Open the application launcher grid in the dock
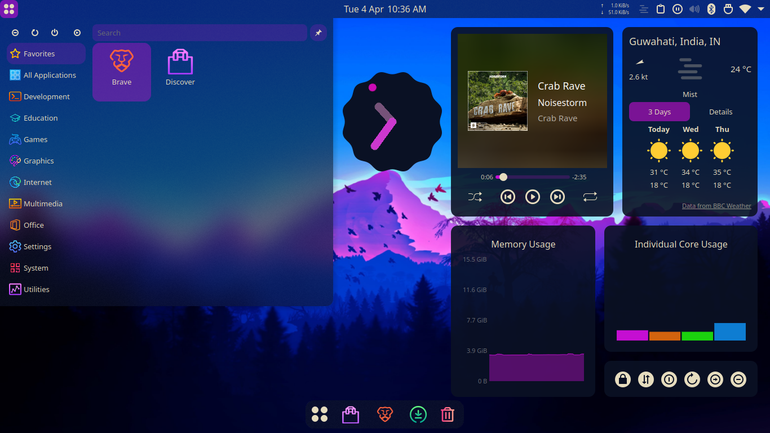Viewport: 770px width, 433px height. 320,414
